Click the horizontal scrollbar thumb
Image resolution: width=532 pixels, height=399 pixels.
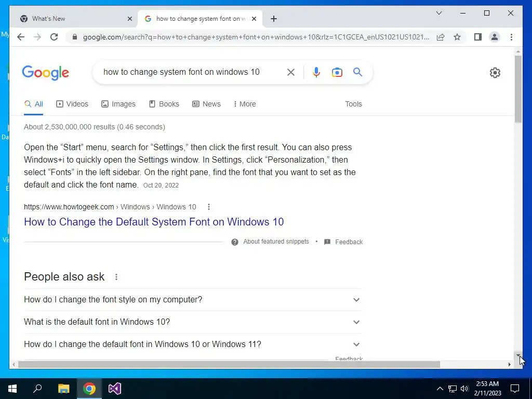(x=229, y=364)
